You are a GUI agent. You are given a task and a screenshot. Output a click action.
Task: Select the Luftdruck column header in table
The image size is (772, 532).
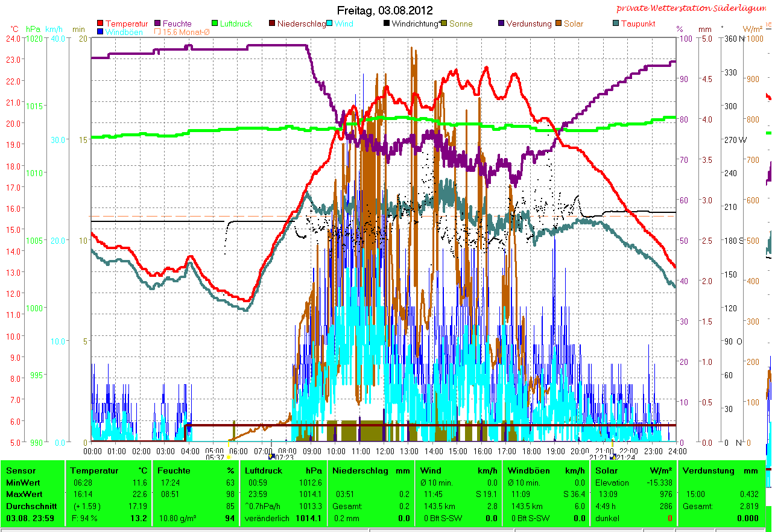[263, 470]
